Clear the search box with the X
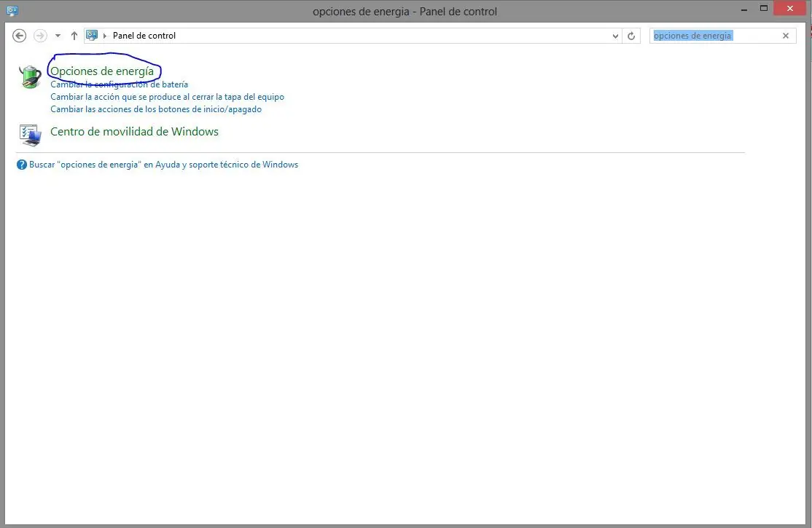Image resolution: width=812 pixels, height=528 pixels. tap(786, 36)
